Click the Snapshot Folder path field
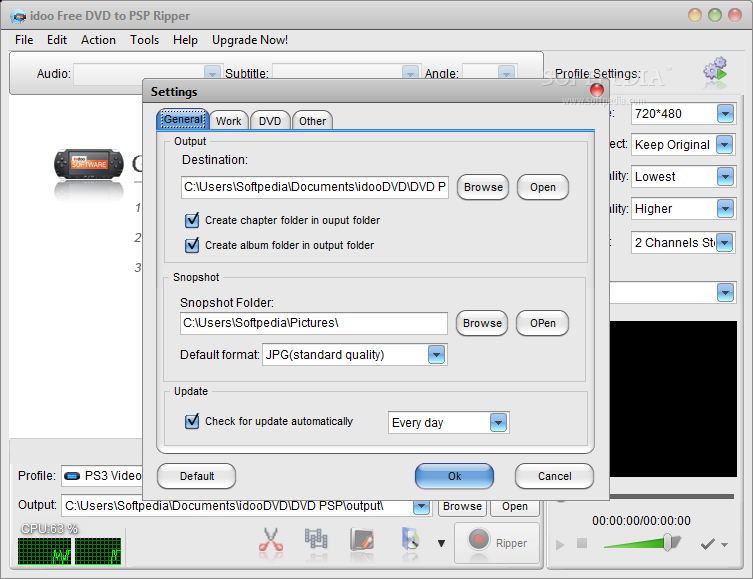 [314, 323]
